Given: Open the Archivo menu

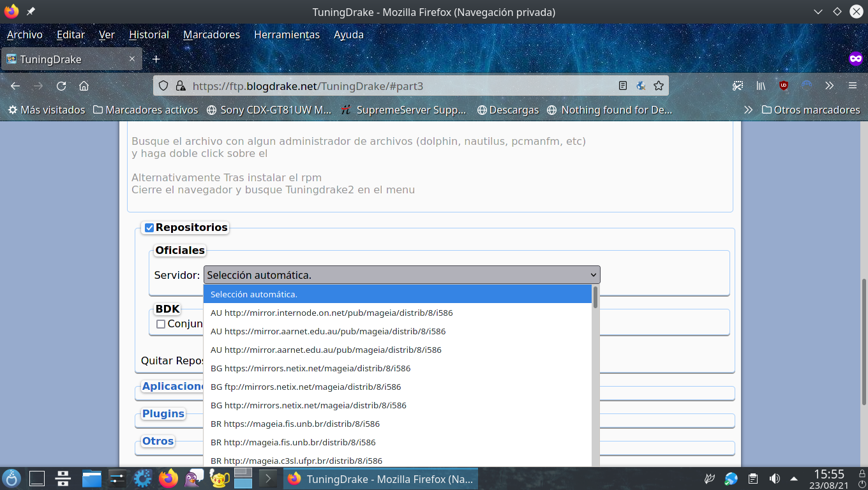Looking at the screenshot, I should [24, 34].
